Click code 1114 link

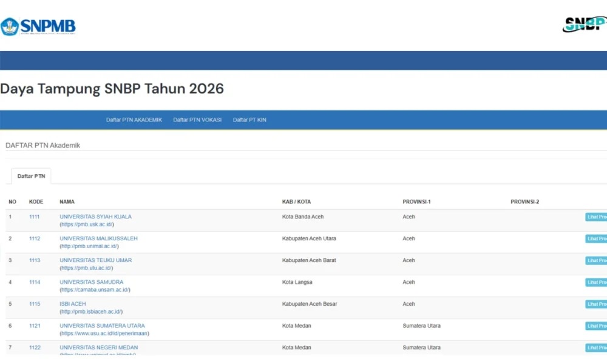[x=35, y=282]
